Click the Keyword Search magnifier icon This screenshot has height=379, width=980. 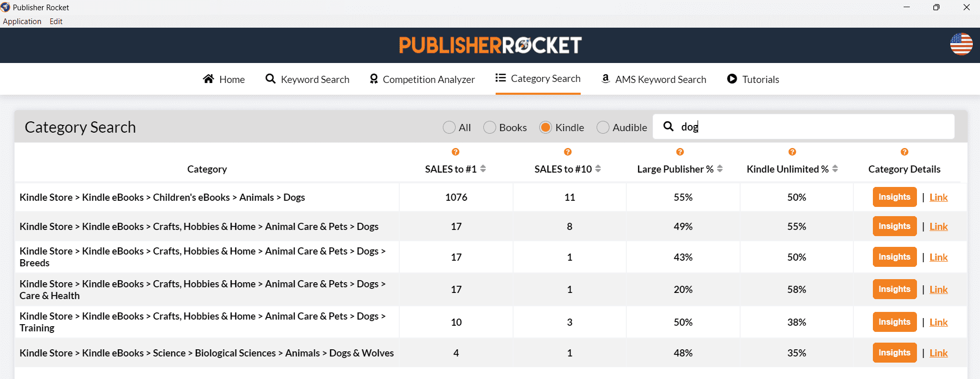point(270,79)
